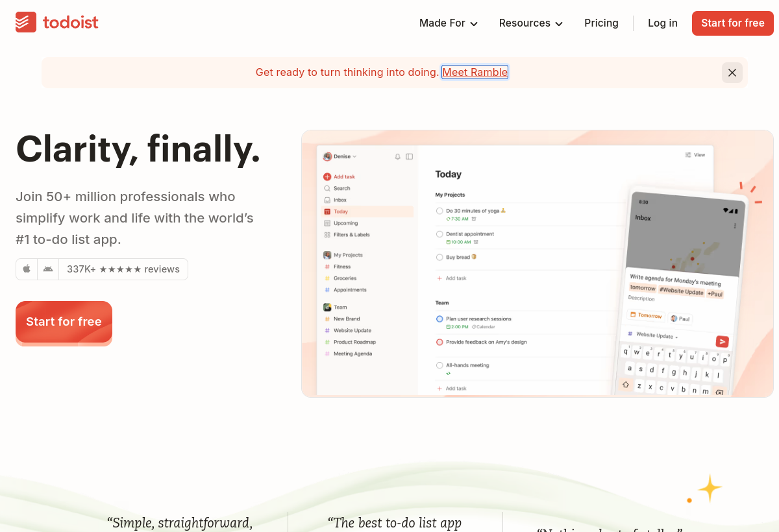Tap the Description field on phone
The height and width of the screenshot is (532, 779).
click(641, 298)
